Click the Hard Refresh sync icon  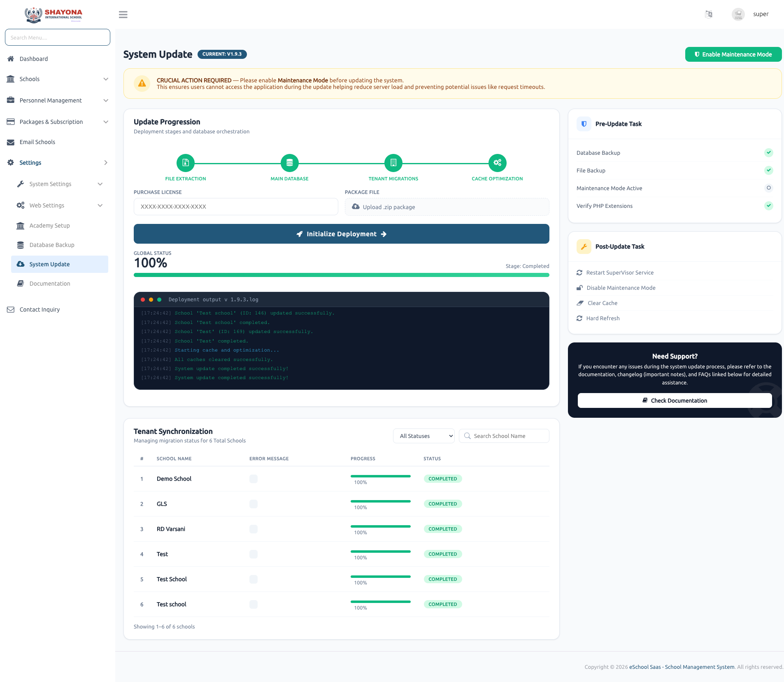tap(579, 318)
